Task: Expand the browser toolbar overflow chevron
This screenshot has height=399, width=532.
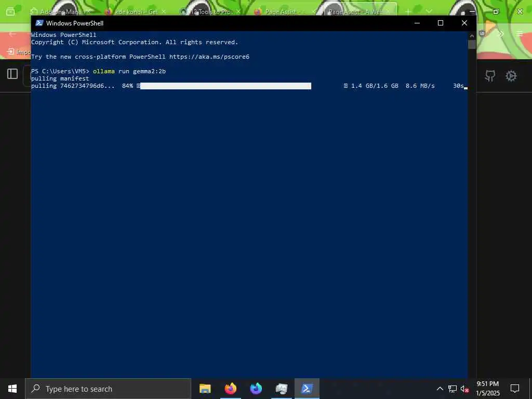Action: click(501, 34)
